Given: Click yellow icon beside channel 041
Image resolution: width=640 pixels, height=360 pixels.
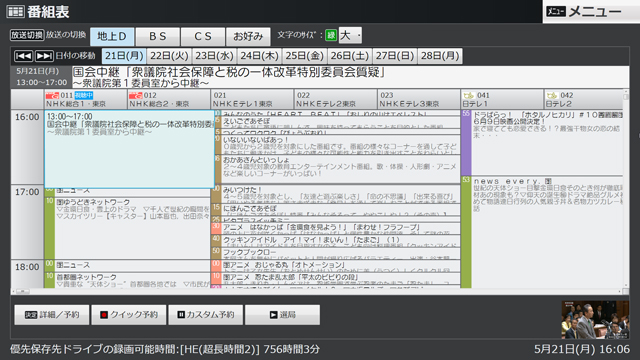Looking at the screenshot, I should tap(469, 96).
